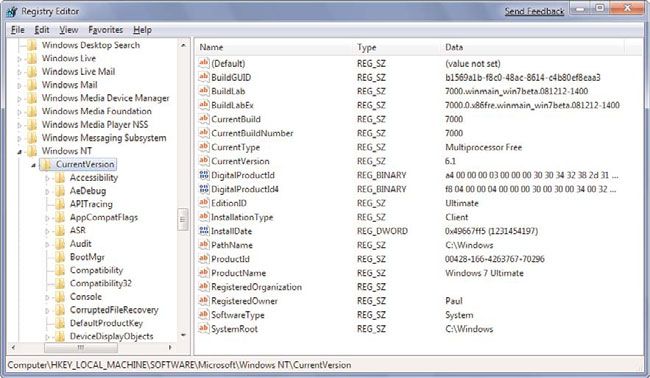Click the Windows Live Mail folder icon
650x378 pixels.
32,72
